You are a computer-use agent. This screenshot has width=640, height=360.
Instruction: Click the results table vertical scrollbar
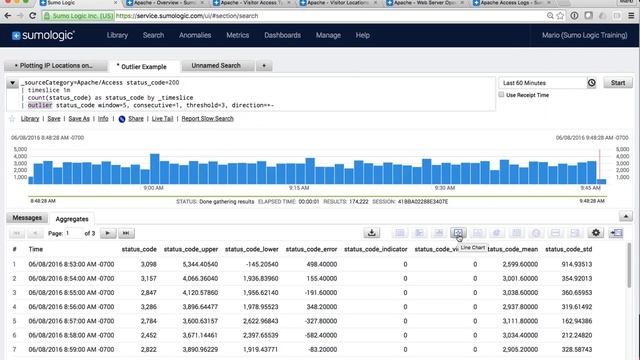coord(629,266)
